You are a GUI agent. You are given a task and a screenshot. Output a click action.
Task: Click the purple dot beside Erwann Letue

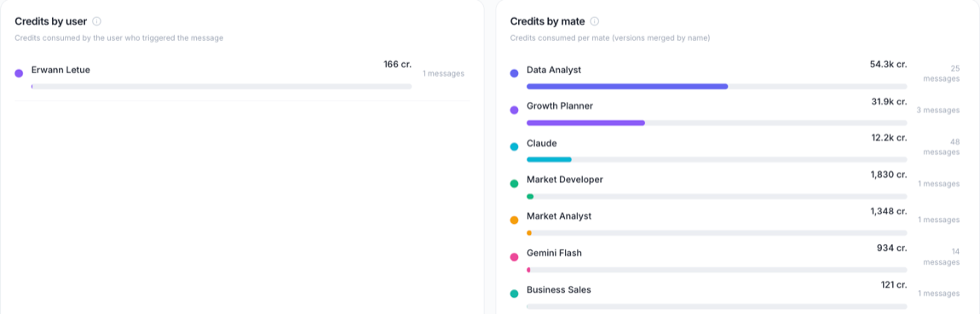click(19, 74)
